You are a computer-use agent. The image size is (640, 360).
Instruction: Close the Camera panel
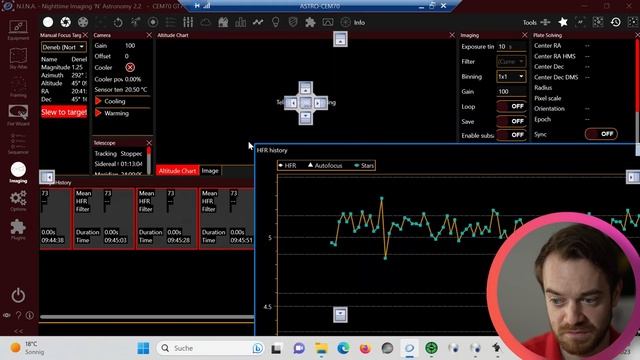149,35
